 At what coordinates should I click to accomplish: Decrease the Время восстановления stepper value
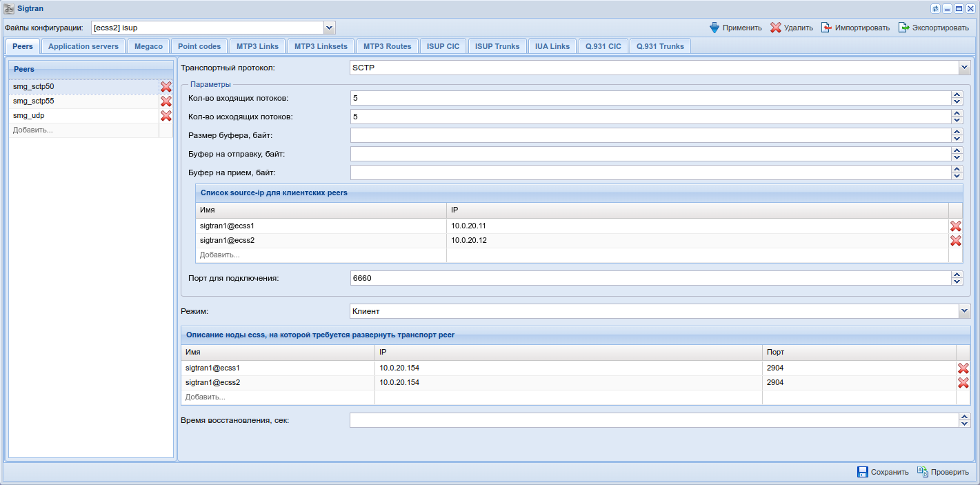point(965,424)
